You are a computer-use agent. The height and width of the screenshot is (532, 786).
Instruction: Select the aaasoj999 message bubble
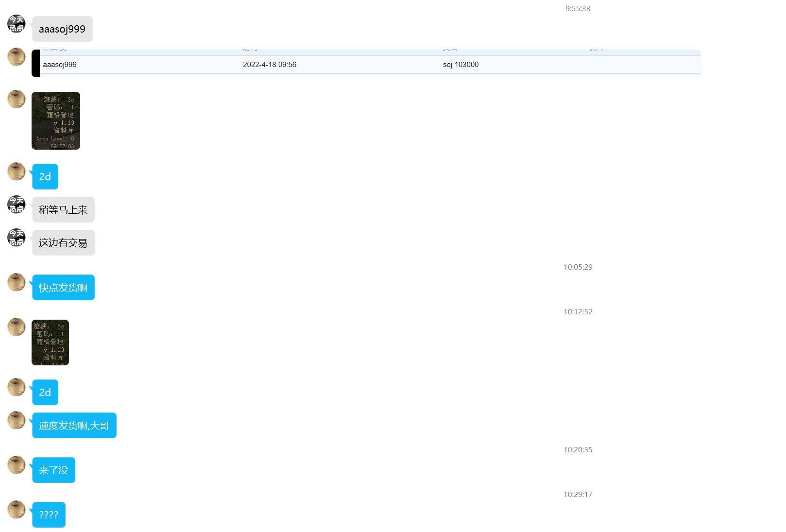[x=62, y=29]
